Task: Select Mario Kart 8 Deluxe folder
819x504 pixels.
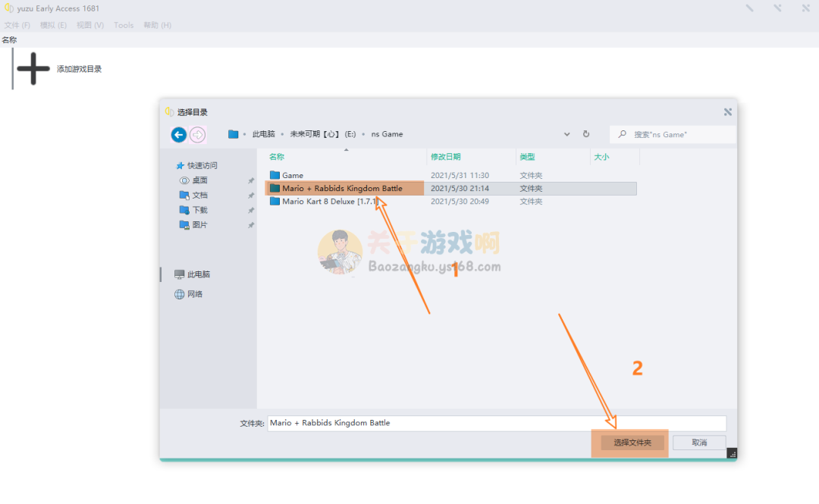Action: [x=329, y=202]
